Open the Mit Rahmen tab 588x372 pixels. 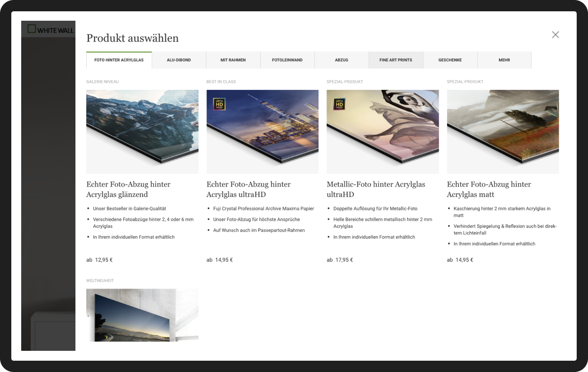[x=233, y=60]
